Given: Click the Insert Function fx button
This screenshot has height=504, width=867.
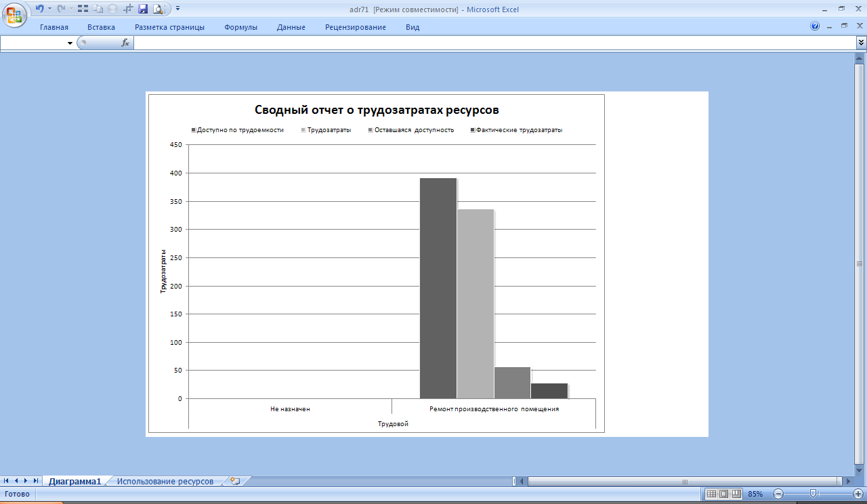Looking at the screenshot, I should [125, 43].
